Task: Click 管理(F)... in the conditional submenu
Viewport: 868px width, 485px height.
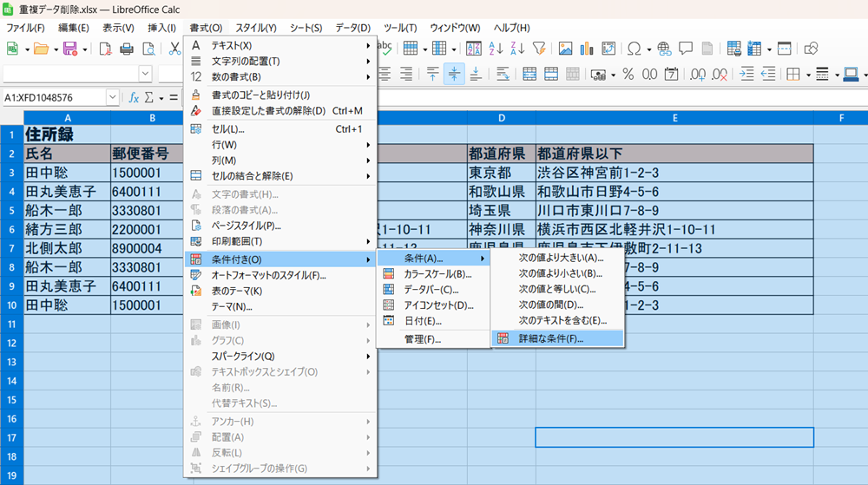Action: [x=422, y=338]
